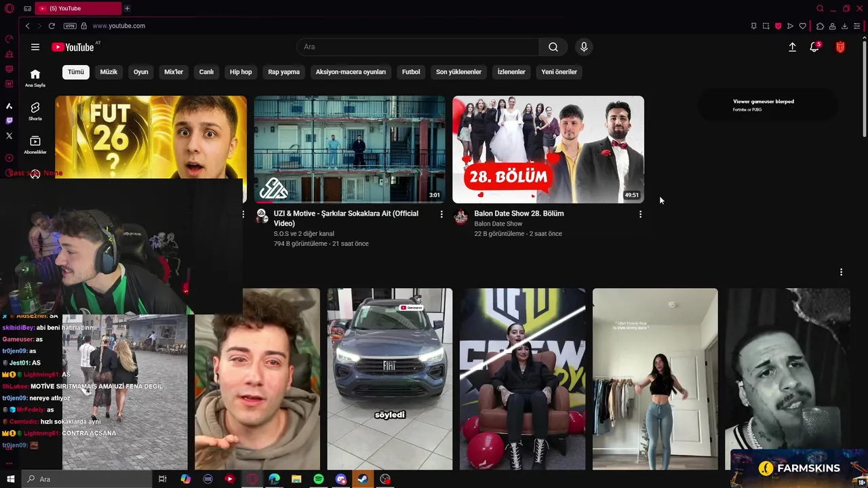Select Aksiyon-macera oyunları chip
Image resolution: width=868 pixels, height=488 pixels.
(351, 72)
